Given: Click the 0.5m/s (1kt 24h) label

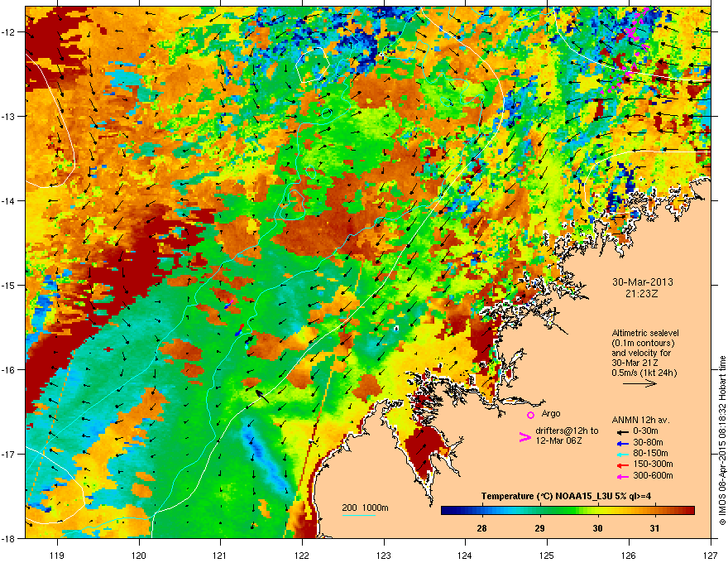Looking at the screenshot, I should pos(644,373).
